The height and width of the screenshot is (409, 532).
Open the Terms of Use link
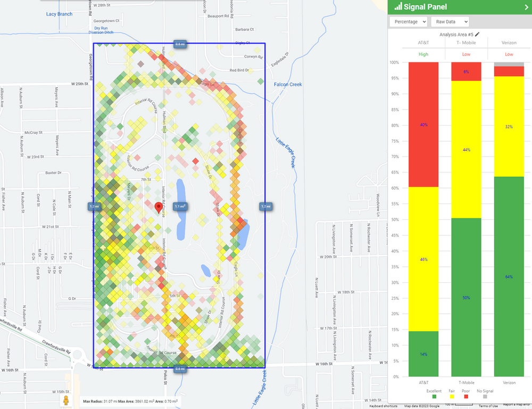pos(488,406)
